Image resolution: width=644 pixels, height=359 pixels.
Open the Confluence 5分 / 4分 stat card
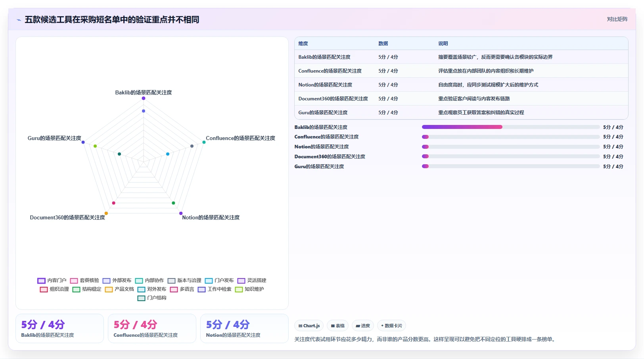click(x=152, y=328)
